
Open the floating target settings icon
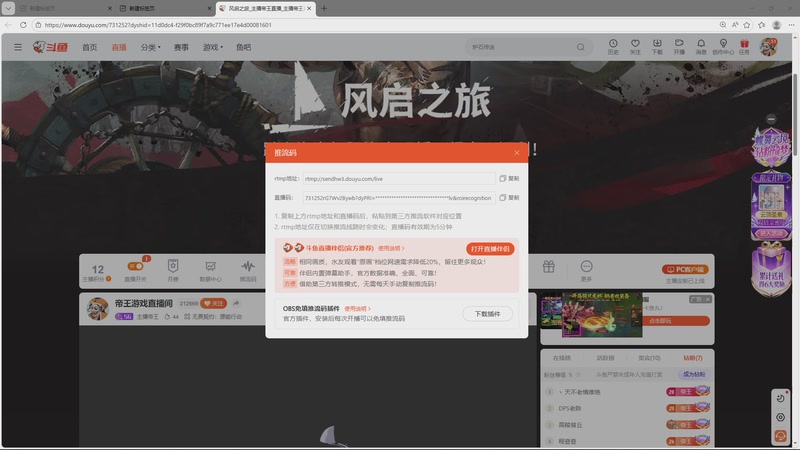pos(780,417)
